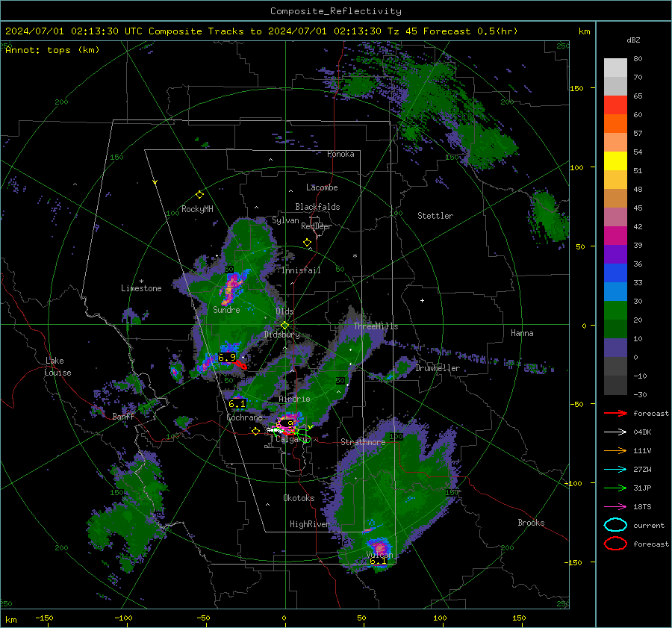Click the intense storm cell north of Sundre
672x628 pixels.
click(x=232, y=287)
